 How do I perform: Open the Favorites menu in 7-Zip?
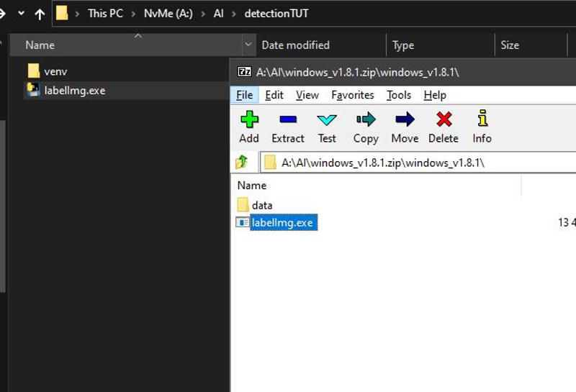(x=353, y=95)
